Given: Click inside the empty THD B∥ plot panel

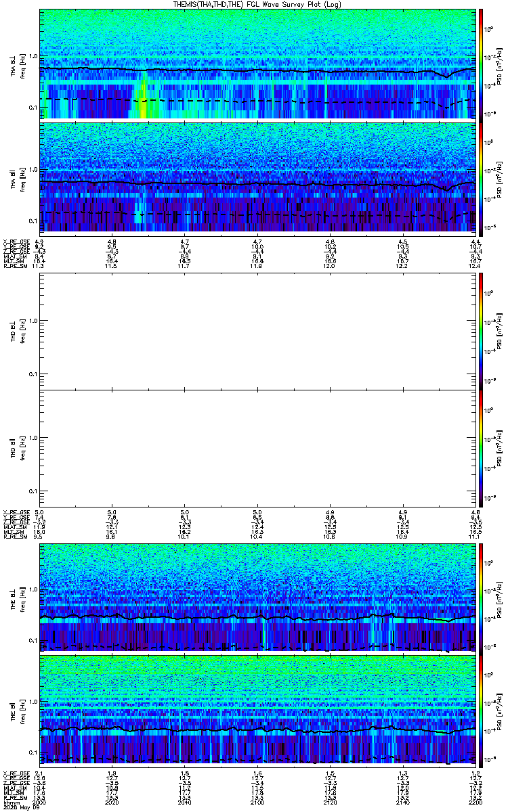Looking at the screenshot, I should pos(257,447).
